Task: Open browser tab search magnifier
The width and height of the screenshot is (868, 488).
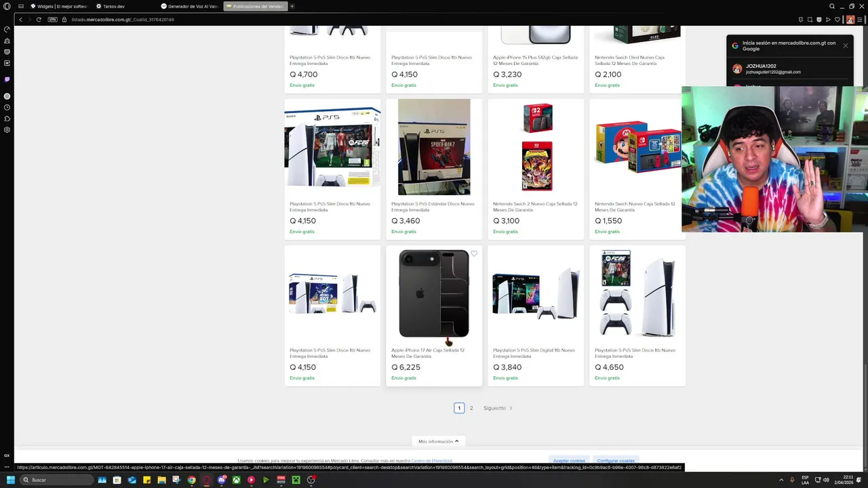Action: (832, 6)
